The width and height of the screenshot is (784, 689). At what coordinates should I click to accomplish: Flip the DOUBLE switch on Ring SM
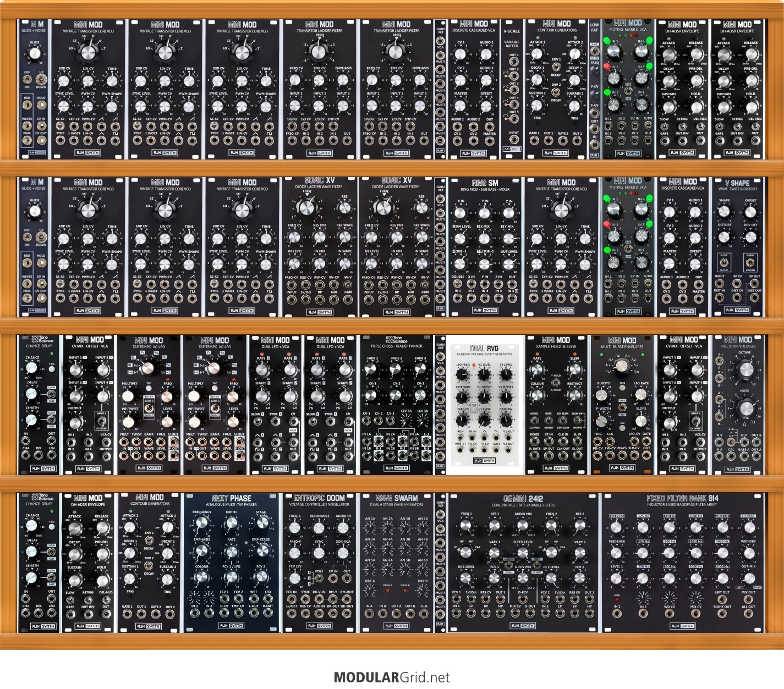458,284
